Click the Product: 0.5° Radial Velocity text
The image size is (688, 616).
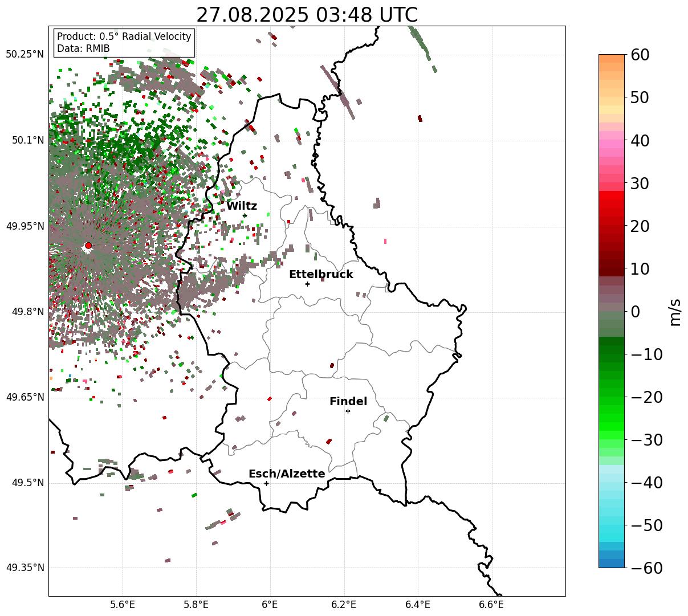pos(124,36)
